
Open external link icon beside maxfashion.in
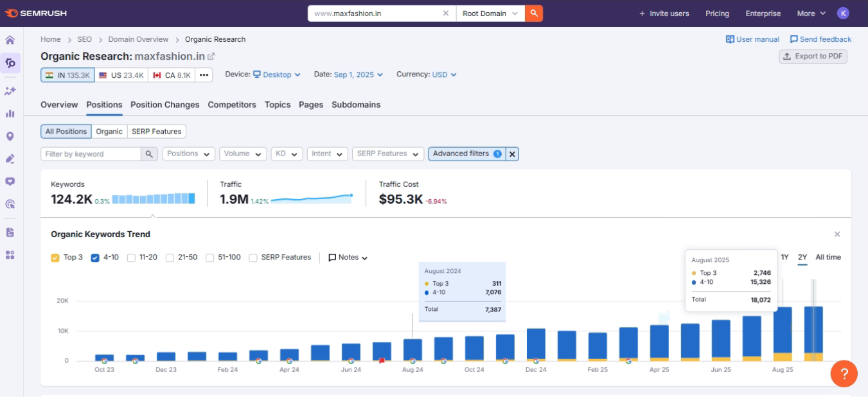tap(211, 57)
